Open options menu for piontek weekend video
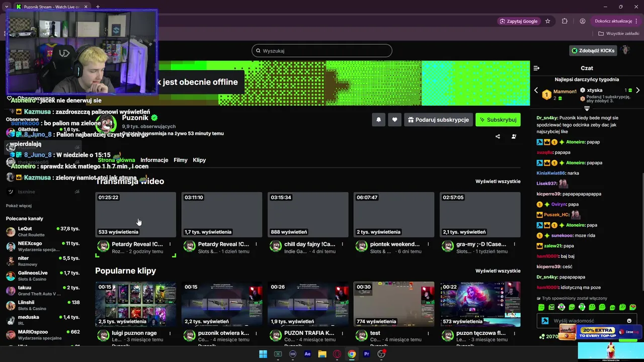This screenshot has height=362, width=644. pos(428,244)
